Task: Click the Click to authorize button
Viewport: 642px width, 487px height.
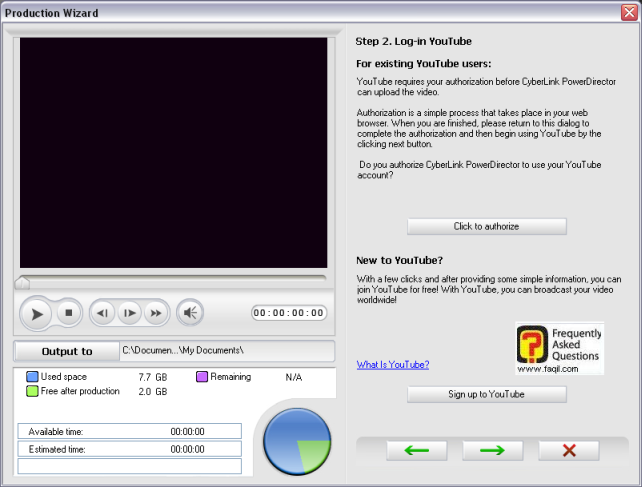Action: pyautogui.click(x=486, y=227)
